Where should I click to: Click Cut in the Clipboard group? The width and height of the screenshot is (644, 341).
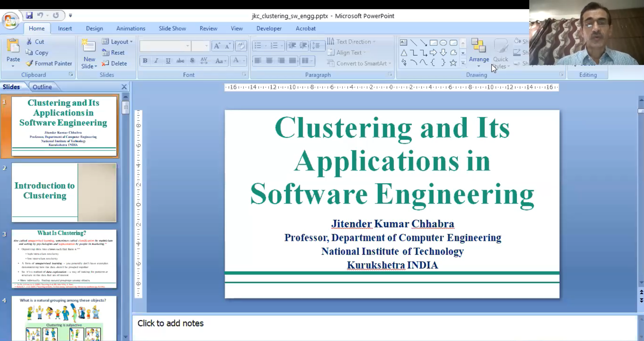[35, 42]
